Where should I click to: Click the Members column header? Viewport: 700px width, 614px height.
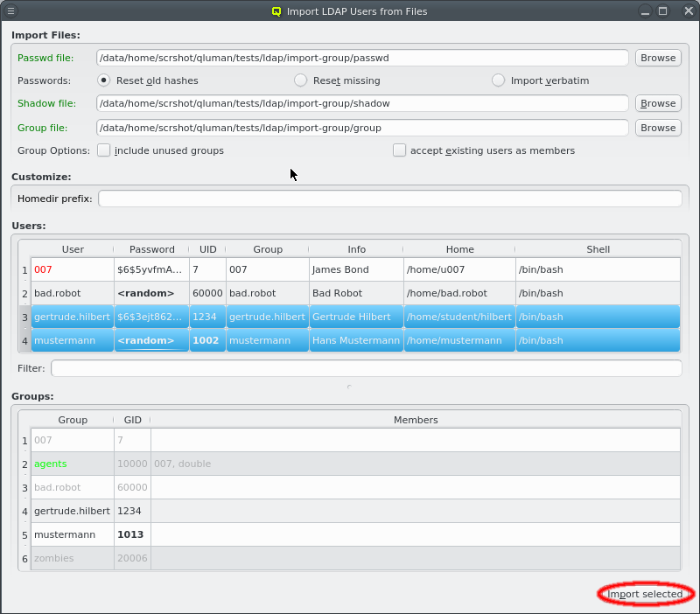click(416, 420)
